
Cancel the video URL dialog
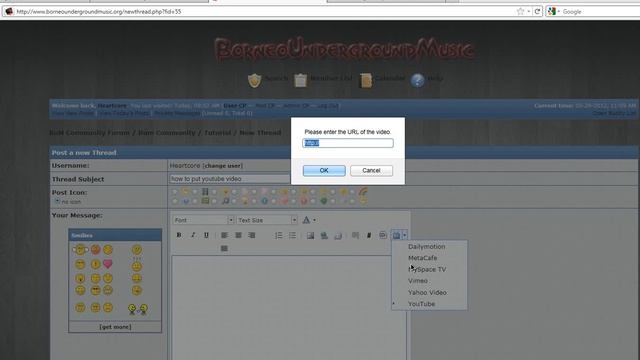[x=371, y=171]
